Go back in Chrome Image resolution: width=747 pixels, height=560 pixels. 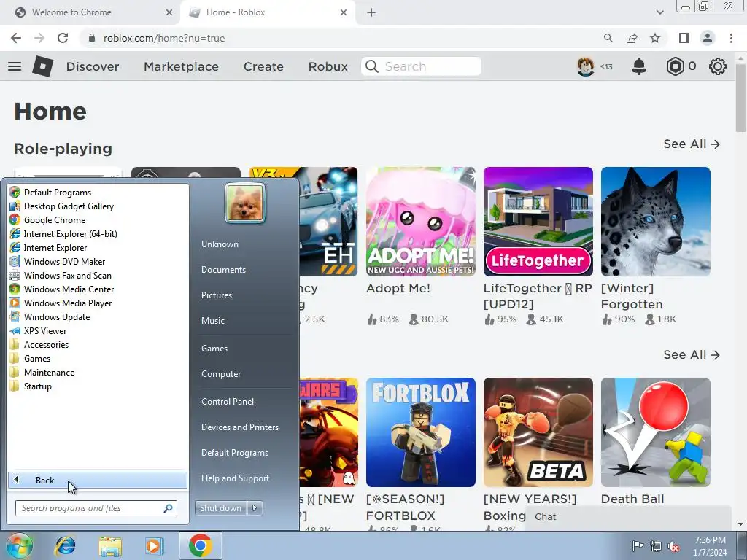click(16, 38)
